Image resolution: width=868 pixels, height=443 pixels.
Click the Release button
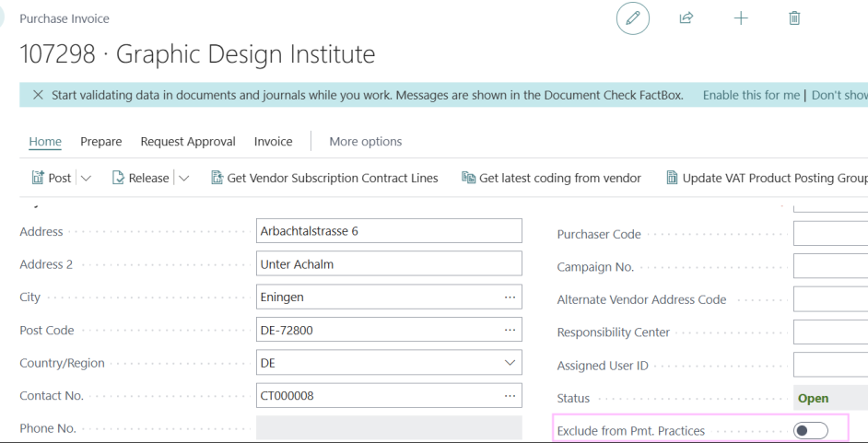point(141,178)
